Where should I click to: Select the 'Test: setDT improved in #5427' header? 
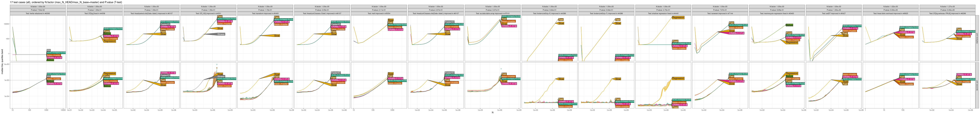point(834,13)
